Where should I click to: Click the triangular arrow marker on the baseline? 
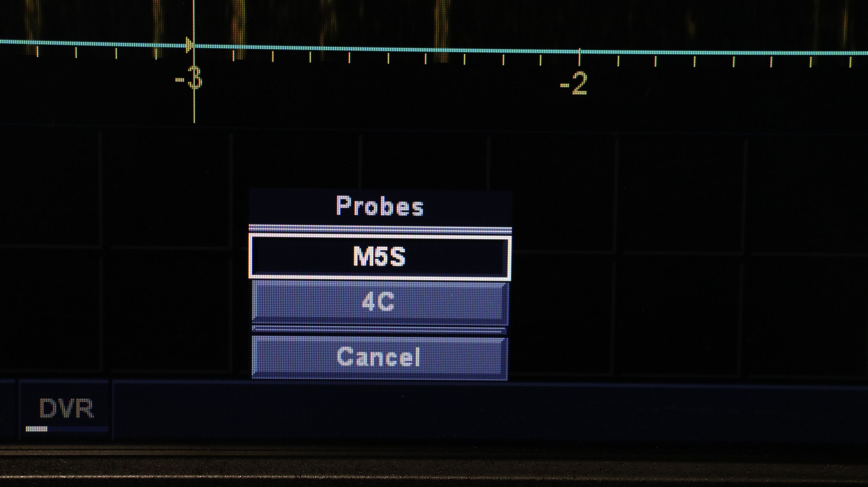190,45
